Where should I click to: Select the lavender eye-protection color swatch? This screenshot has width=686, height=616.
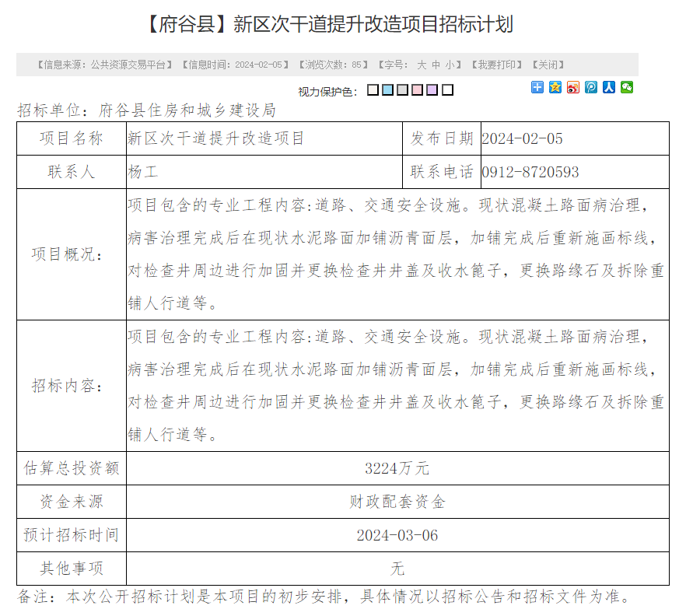(x=432, y=90)
